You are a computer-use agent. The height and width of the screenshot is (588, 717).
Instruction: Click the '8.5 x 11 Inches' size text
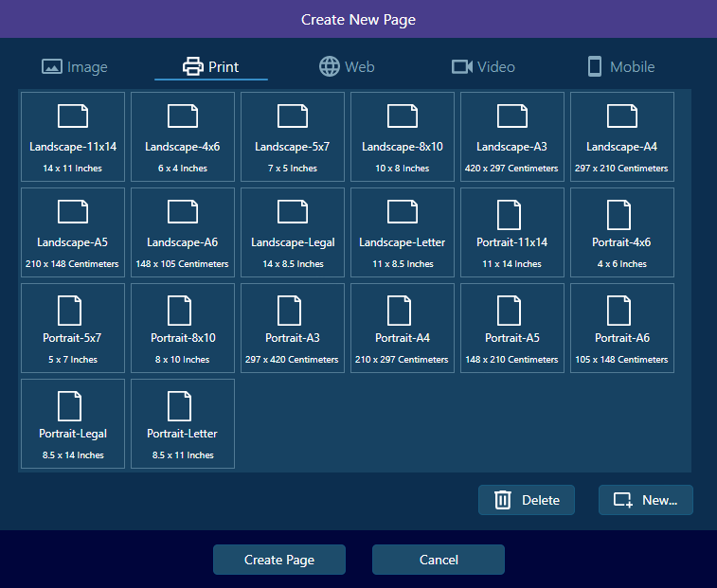tap(183, 454)
